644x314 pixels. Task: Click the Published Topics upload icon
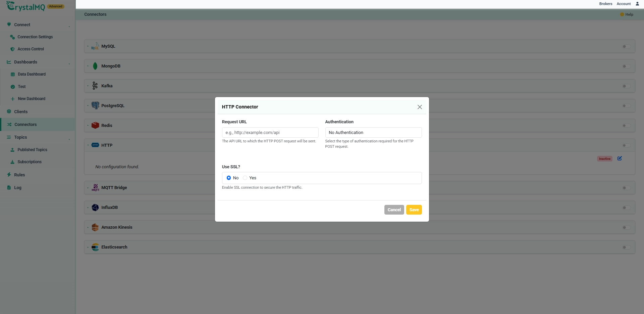coord(12,150)
